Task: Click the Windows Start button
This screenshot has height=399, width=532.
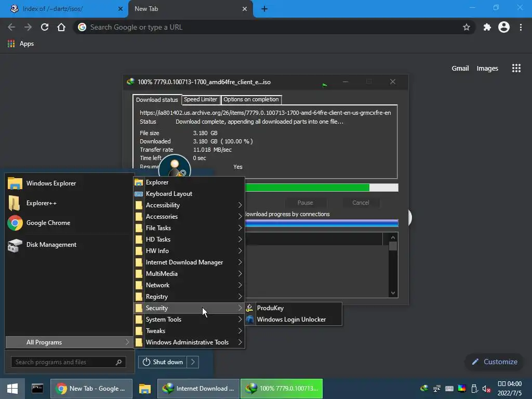Action: (12, 389)
